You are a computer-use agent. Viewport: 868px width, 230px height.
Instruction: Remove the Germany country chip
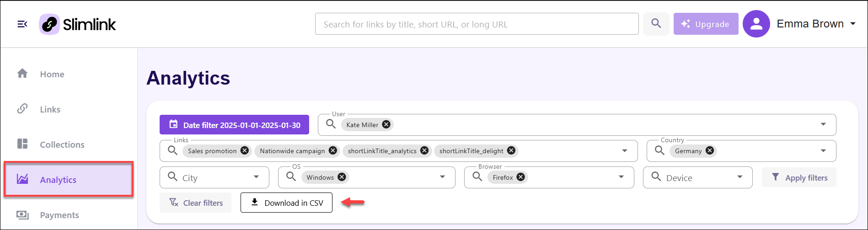pyautogui.click(x=710, y=150)
